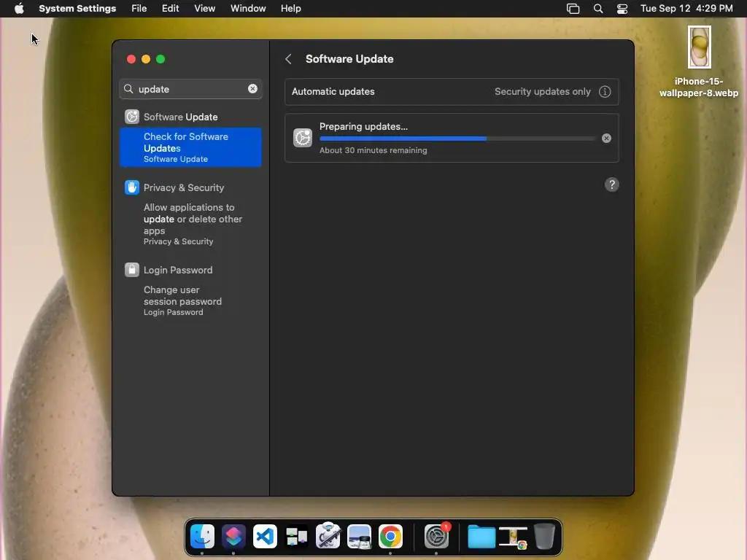Image resolution: width=747 pixels, height=560 pixels.
Task: Click in the settings search field
Action: [x=190, y=89]
